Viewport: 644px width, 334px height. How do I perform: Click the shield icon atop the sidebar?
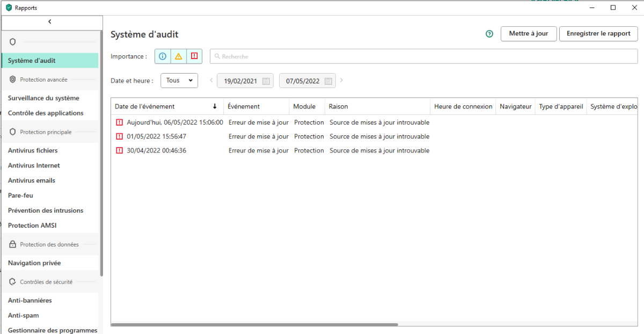pos(13,42)
